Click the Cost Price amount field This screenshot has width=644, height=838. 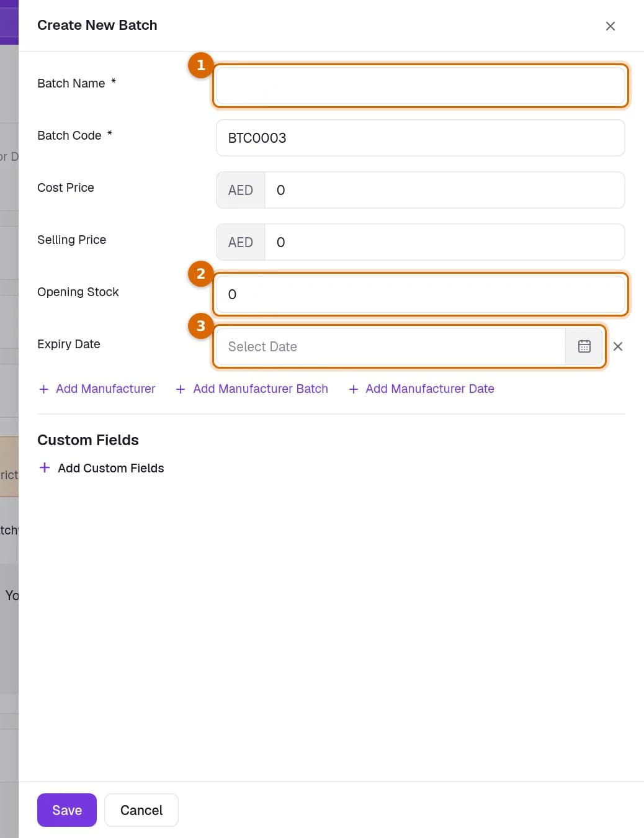pos(445,190)
